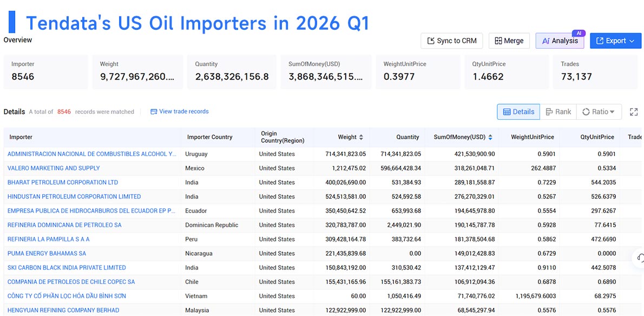The height and width of the screenshot is (316, 644).
Task: Click the View trade records link
Action: (180, 112)
